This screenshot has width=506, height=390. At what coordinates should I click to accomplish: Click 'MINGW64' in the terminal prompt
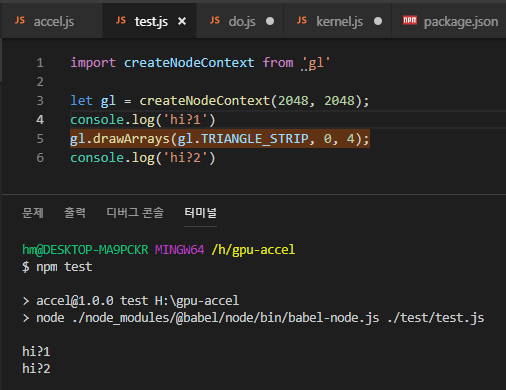[179, 249]
